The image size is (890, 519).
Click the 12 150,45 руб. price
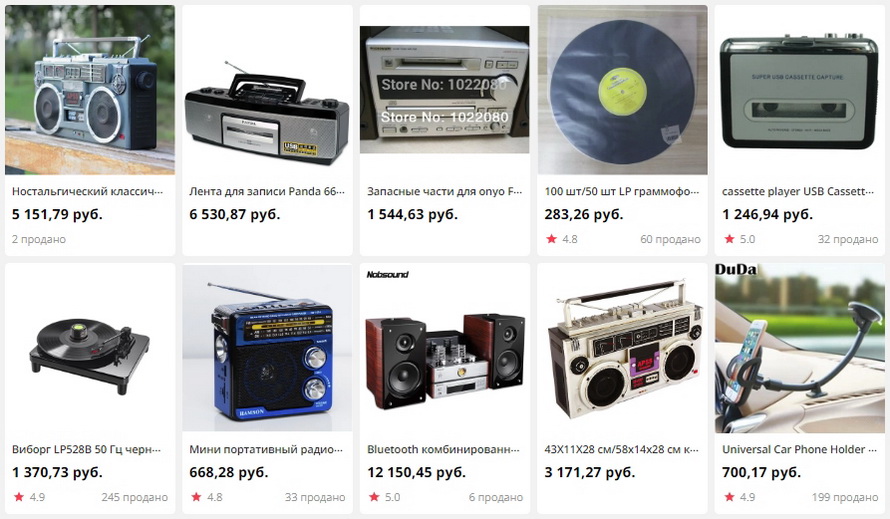click(416, 472)
